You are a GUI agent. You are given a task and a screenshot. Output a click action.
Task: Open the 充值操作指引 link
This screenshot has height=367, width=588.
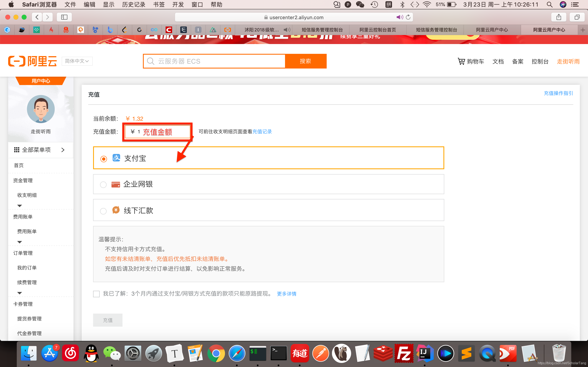coord(558,93)
